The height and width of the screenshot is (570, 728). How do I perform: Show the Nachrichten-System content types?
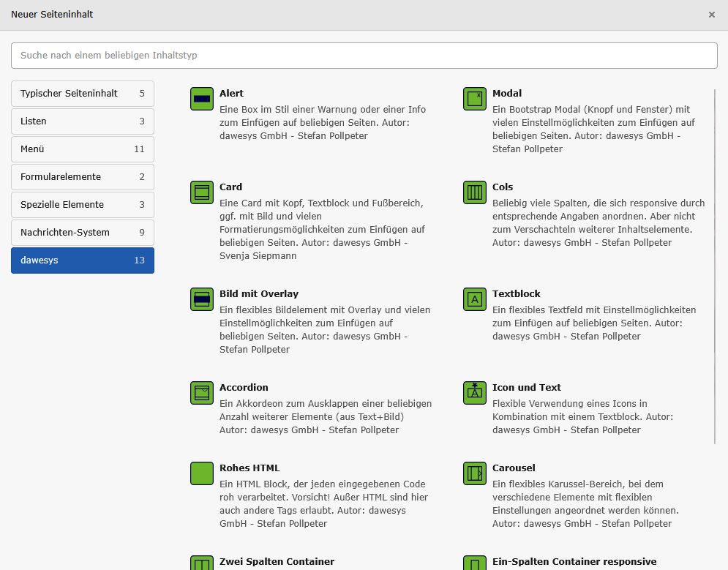(82, 233)
